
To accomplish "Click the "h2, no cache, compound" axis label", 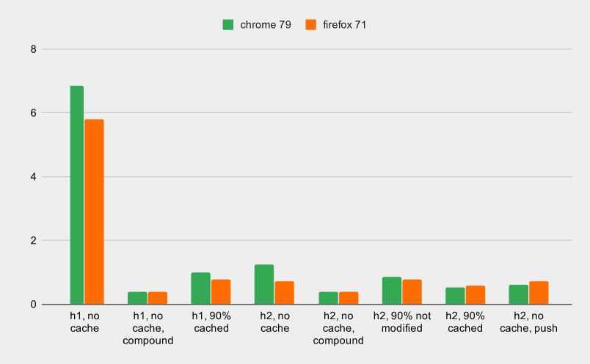I will click(338, 329).
